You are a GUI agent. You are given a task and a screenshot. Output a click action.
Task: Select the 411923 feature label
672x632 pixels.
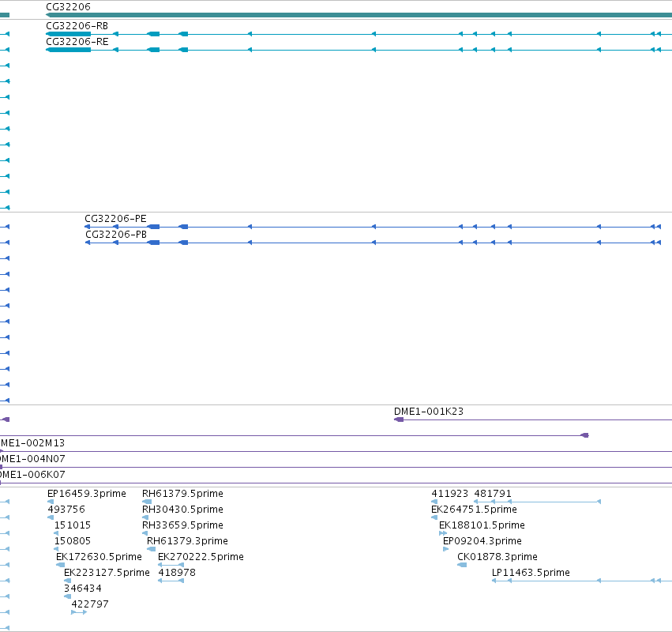point(449,494)
